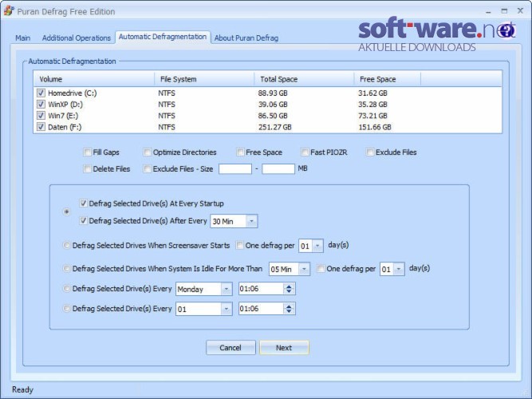Select the monthly Defrag Every 01 radio button
Image resolution: width=532 pixels, height=399 pixels.
tap(66, 309)
